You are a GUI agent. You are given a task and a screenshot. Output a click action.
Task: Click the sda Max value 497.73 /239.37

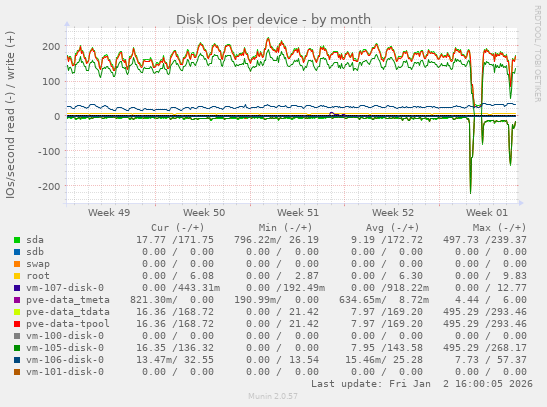(485, 240)
